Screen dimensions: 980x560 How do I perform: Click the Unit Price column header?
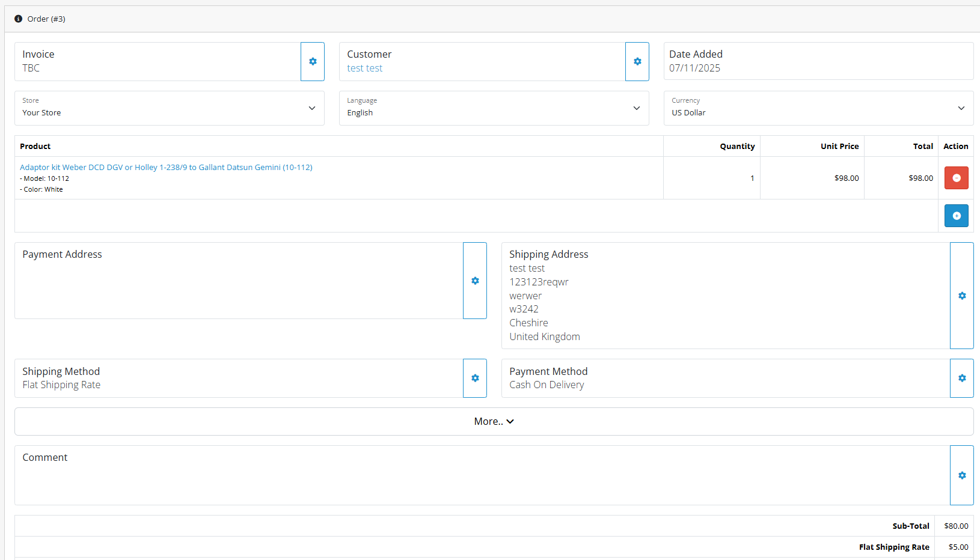[x=839, y=146]
